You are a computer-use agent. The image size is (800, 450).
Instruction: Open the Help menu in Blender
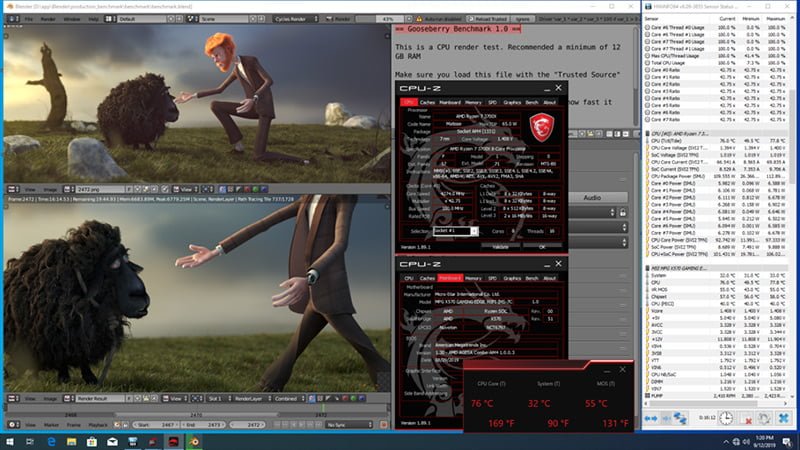tap(93, 19)
